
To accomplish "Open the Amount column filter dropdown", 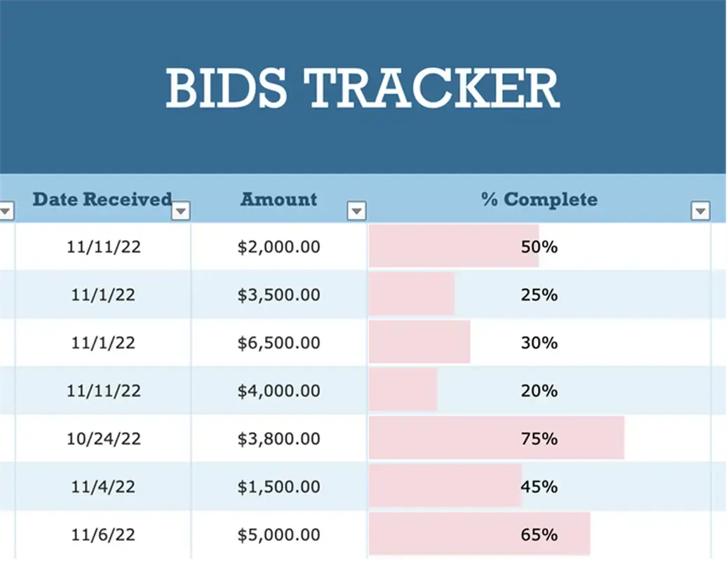I will [357, 210].
